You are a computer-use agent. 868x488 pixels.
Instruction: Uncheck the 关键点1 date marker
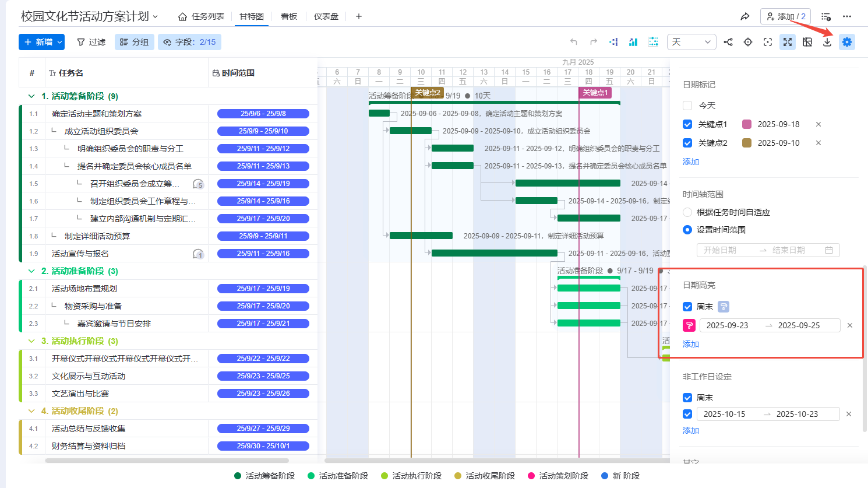687,124
